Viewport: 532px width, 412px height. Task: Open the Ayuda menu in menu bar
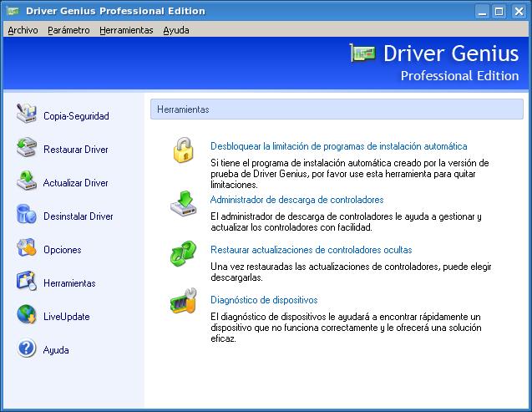[x=176, y=30]
